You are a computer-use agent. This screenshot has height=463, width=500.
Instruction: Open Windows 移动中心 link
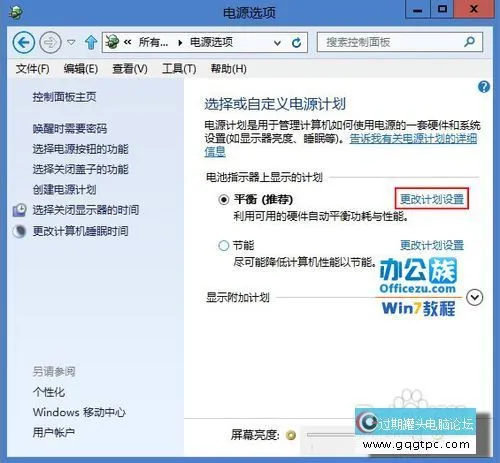(x=79, y=412)
